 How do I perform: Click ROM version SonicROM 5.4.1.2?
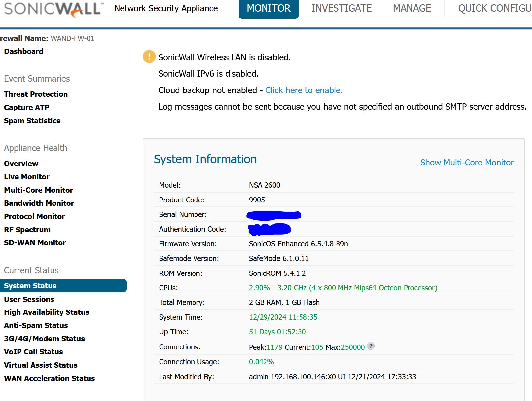(277, 273)
